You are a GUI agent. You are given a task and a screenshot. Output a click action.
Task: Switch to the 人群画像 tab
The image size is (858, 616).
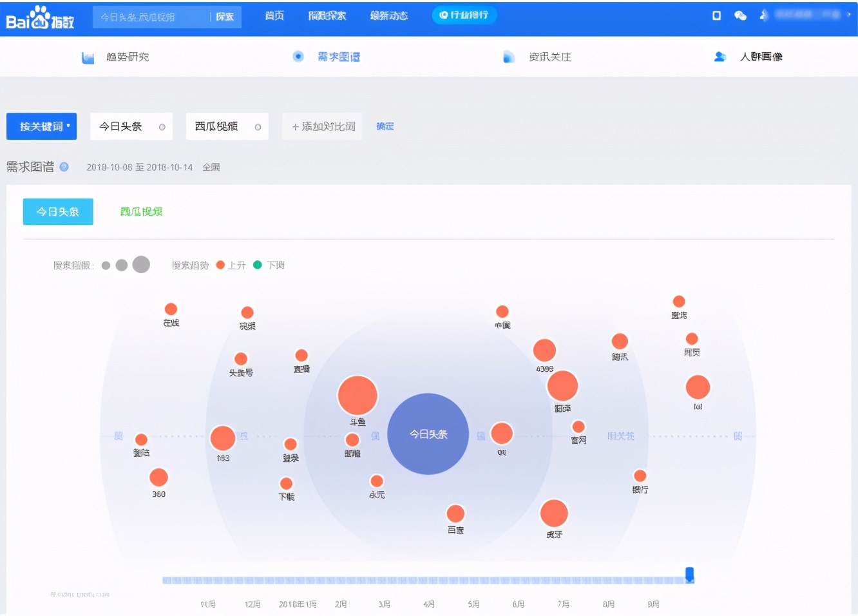748,57
